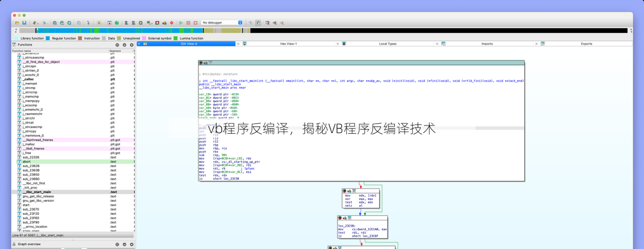The image size is (644, 249).
Task: Click the red diamond breakpoint icon
Action: [x=172, y=23]
